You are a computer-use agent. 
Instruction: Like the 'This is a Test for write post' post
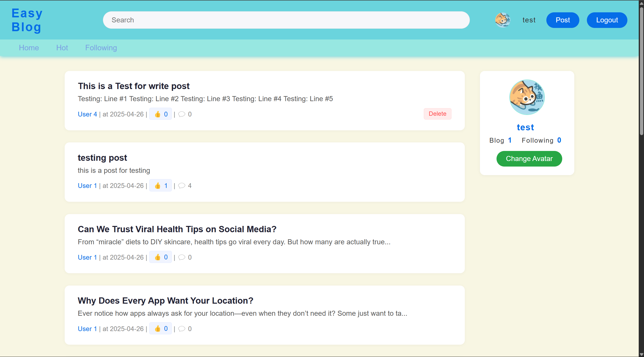160,114
